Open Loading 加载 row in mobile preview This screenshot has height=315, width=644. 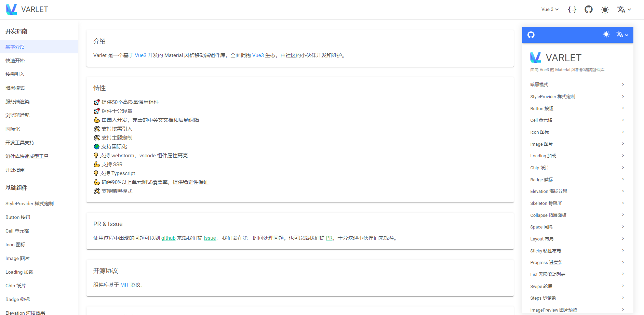coord(578,156)
